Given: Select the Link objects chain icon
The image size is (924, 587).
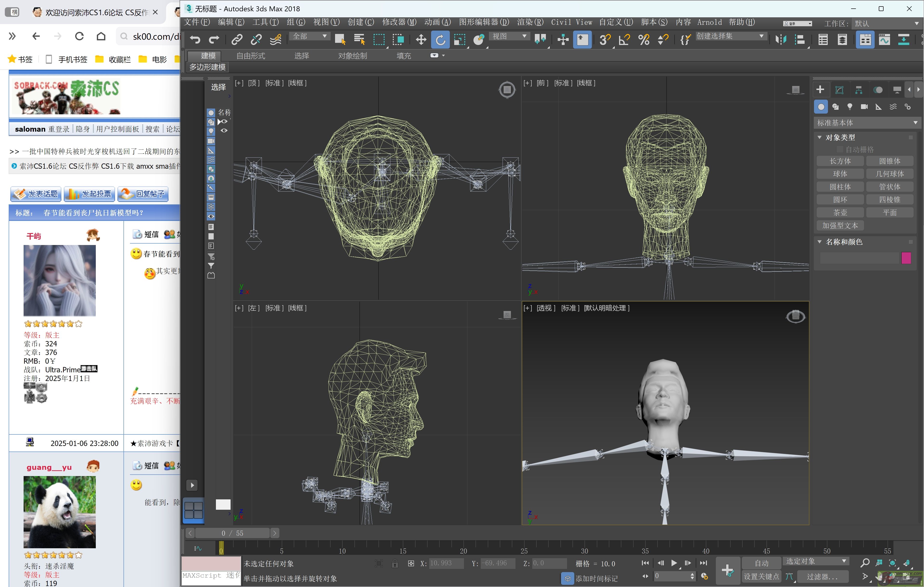Looking at the screenshot, I should tap(237, 39).
